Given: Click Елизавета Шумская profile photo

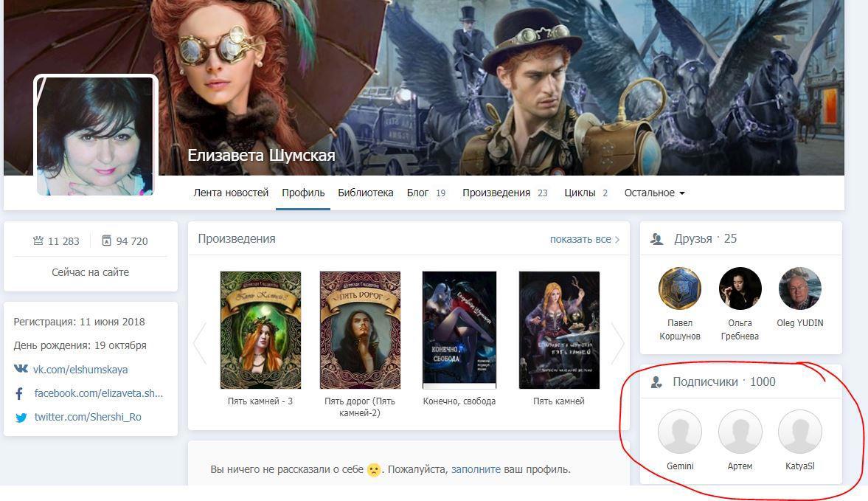Looking at the screenshot, I should pos(95,136).
